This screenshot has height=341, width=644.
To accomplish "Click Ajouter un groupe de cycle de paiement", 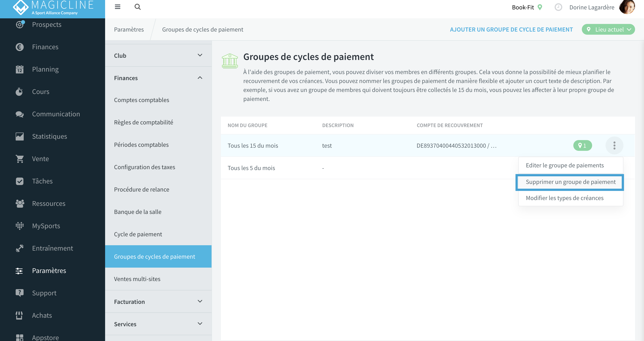I will (511, 30).
